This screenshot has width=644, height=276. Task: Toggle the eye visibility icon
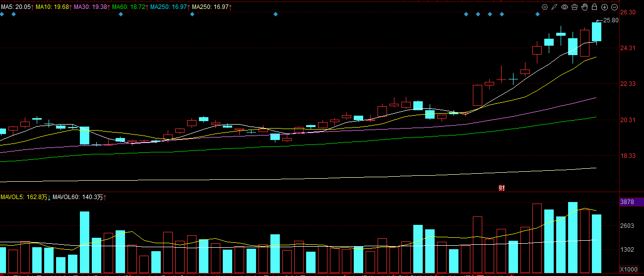[x=565, y=7]
